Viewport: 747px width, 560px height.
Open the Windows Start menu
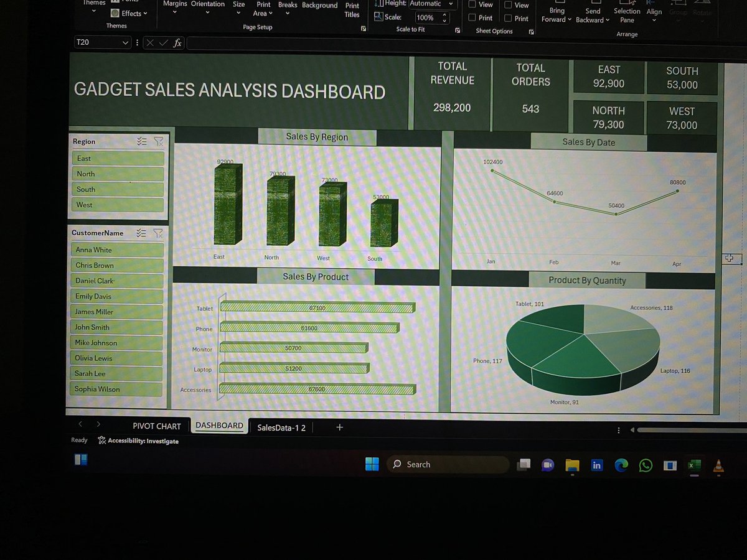[x=372, y=464]
